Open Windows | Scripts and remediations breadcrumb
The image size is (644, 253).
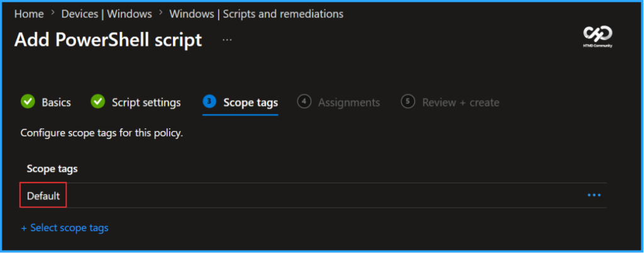[x=257, y=14]
